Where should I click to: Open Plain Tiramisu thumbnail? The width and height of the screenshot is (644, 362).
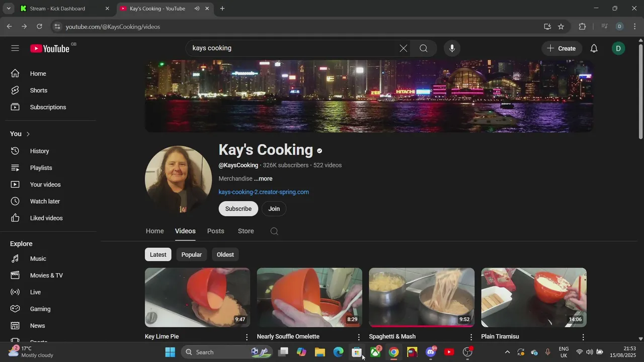pos(534,297)
